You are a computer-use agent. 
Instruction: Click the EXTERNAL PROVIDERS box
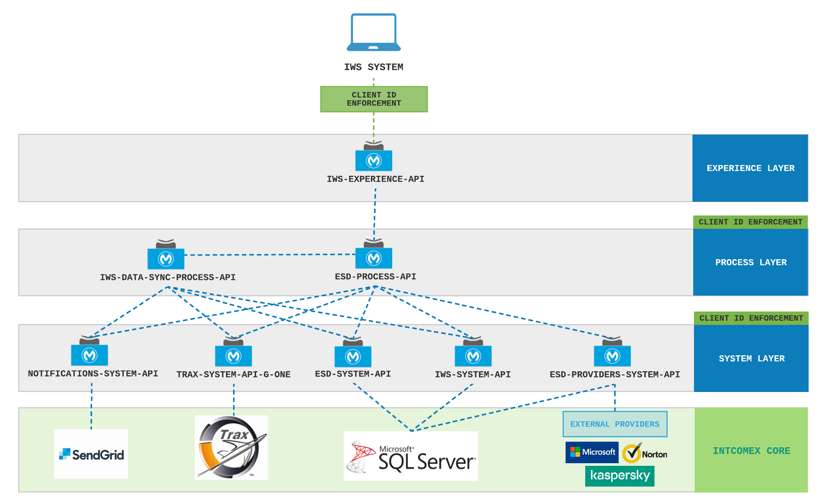click(x=615, y=424)
